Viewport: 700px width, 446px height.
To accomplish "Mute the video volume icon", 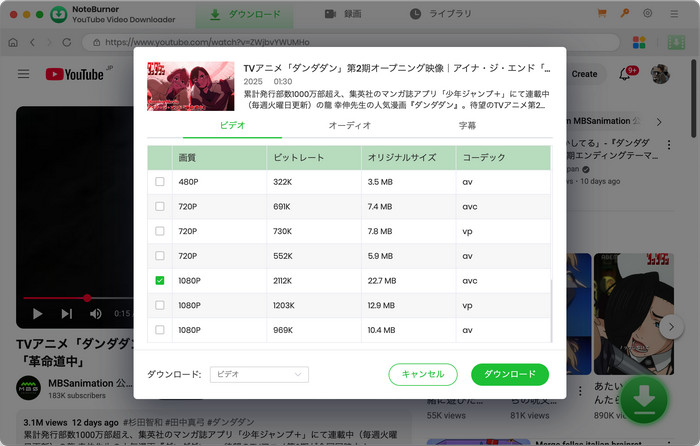I will [x=95, y=314].
